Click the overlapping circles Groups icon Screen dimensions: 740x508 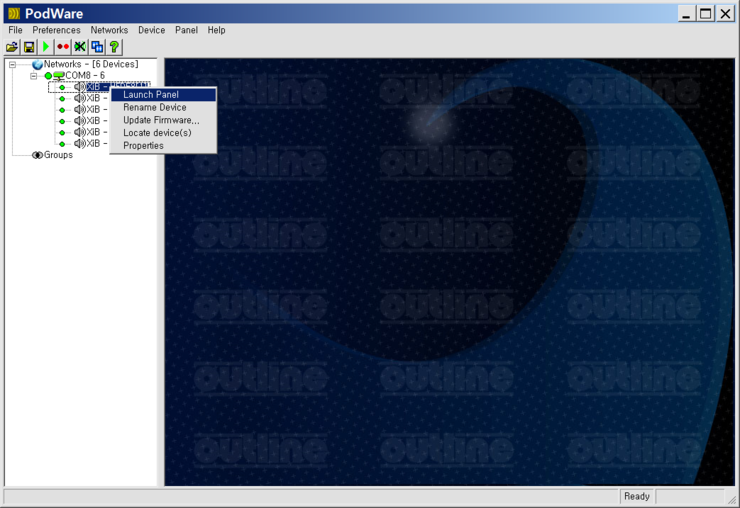37,155
